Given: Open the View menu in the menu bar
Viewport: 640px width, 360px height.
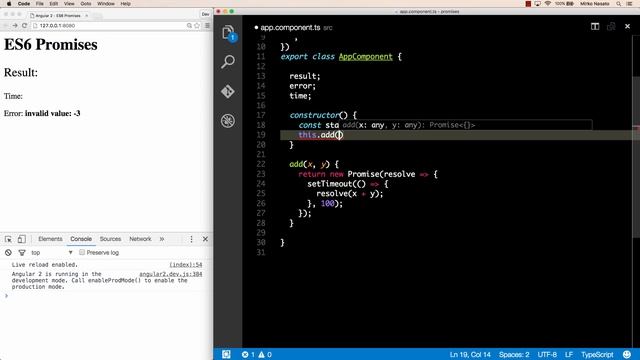Looking at the screenshot, I should (x=69, y=4).
